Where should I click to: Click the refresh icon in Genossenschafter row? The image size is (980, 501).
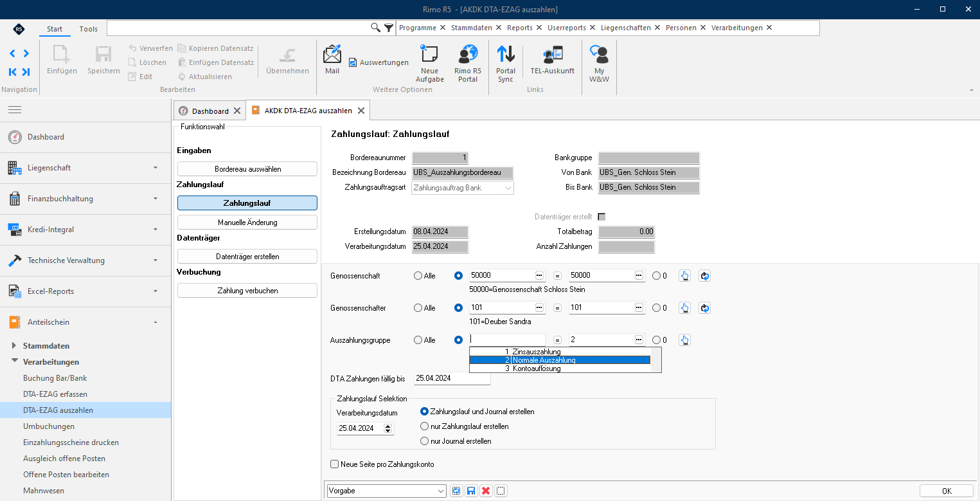tap(705, 308)
